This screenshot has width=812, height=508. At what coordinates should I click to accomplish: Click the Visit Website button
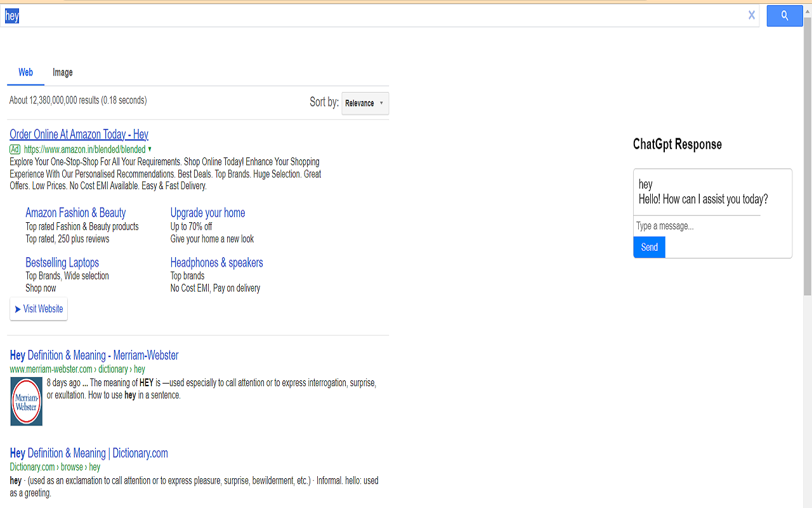[x=39, y=309]
